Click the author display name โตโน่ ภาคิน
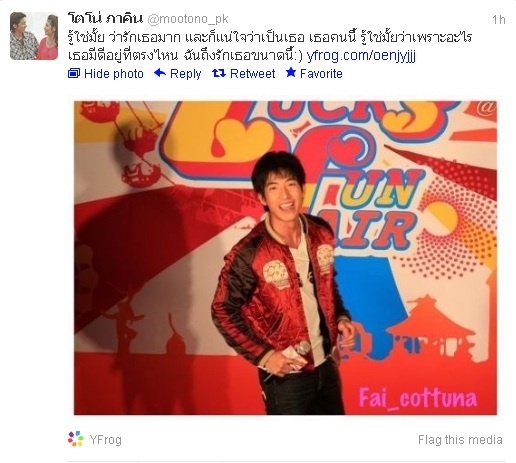The height and width of the screenshot is (463, 516). (x=105, y=18)
